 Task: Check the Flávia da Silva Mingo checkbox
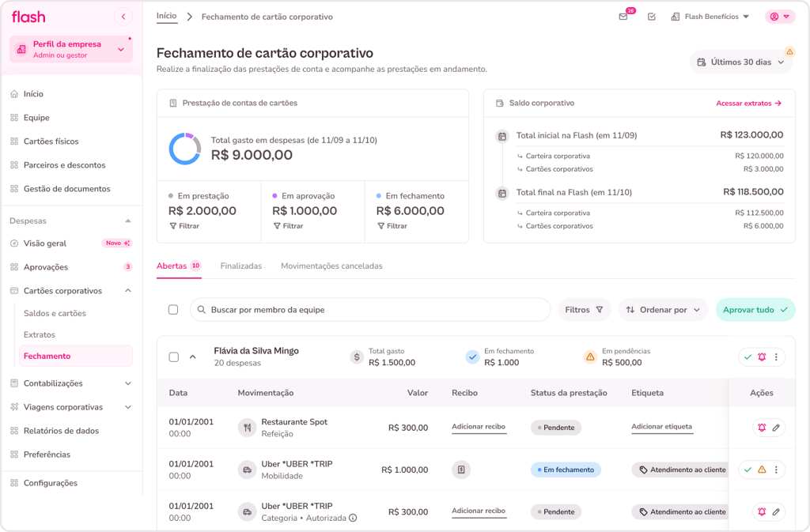point(174,357)
